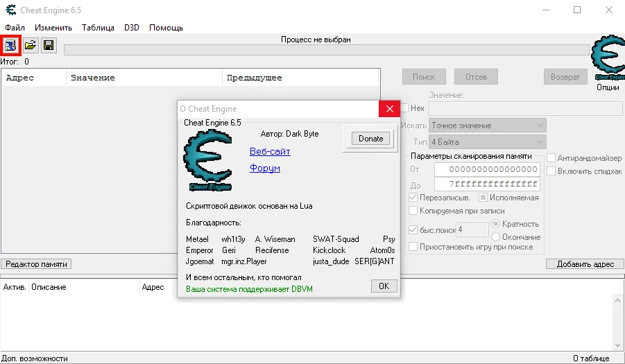Screen dimensions: 625x364
Task: Open the Таблица menu
Action: pos(98,28)
